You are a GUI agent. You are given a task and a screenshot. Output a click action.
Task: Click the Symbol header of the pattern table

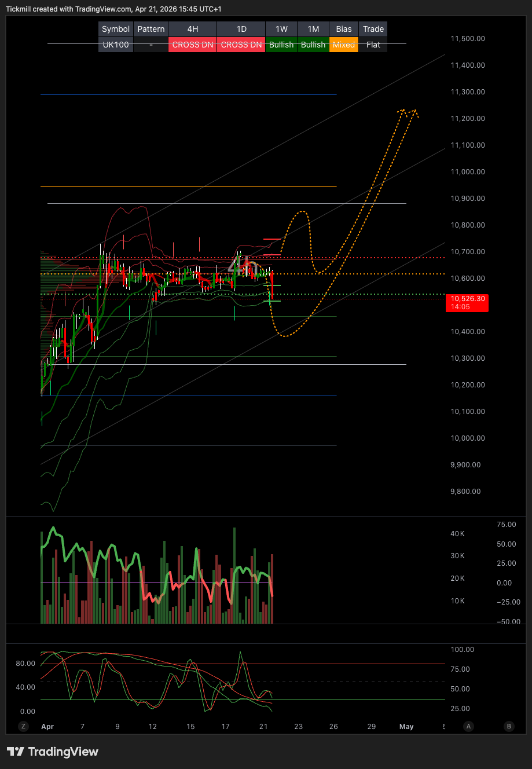click(x=115, y=29)
